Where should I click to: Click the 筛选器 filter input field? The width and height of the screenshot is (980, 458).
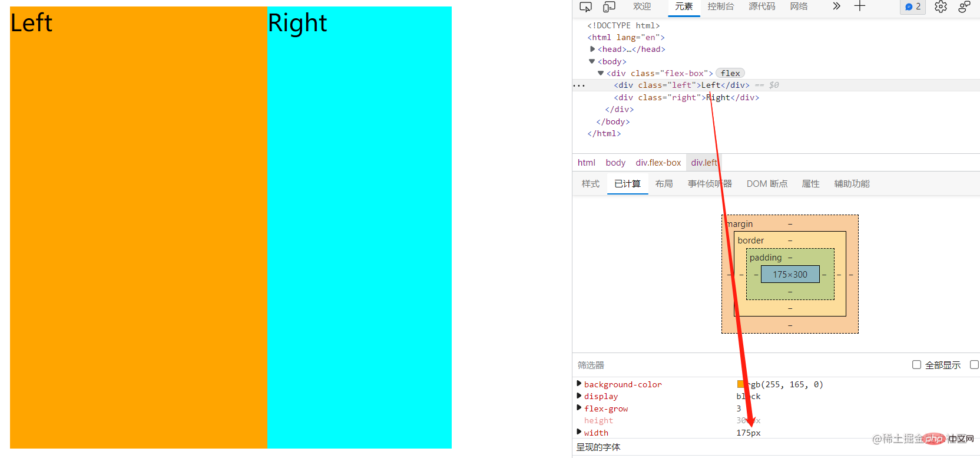736,365
